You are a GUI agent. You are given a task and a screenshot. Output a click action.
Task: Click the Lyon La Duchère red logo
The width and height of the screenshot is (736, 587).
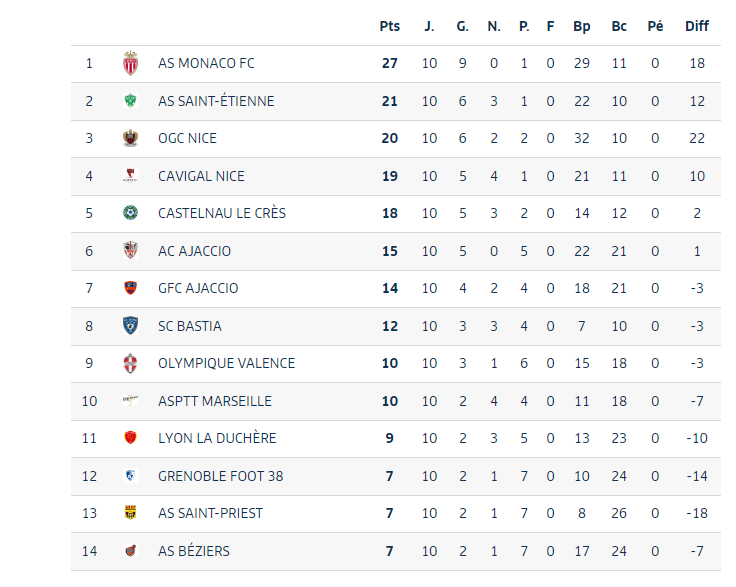pos(130,438)
